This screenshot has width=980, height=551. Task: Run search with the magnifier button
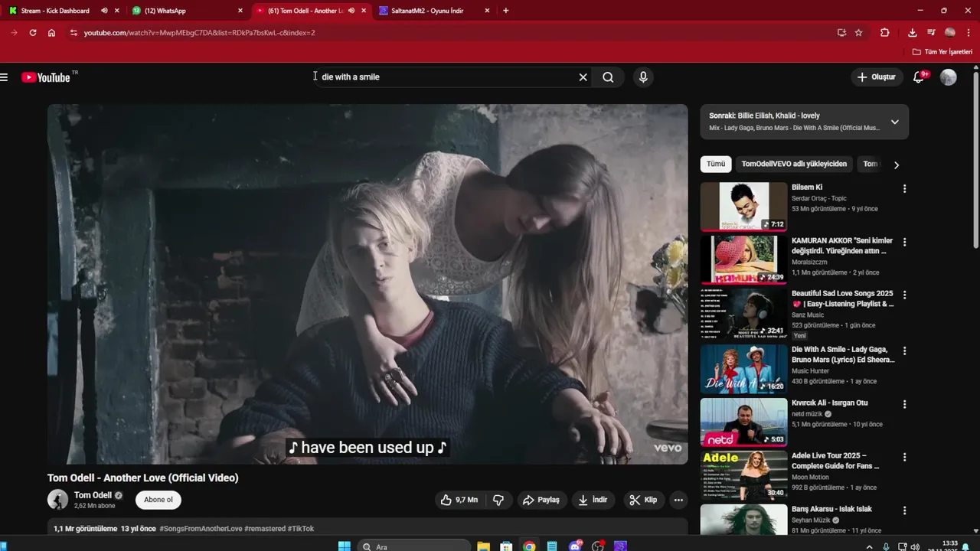(608, 77)
